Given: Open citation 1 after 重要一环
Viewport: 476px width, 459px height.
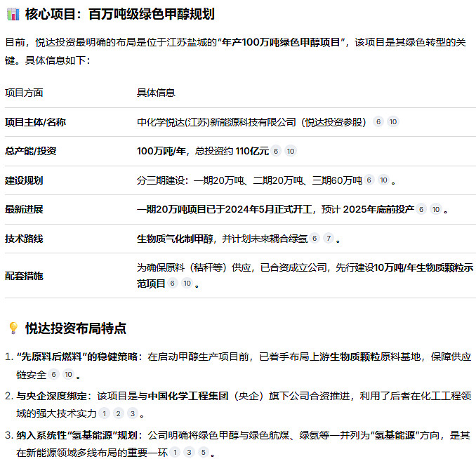Looking at the screenshot, I should [x=175, y=452].
